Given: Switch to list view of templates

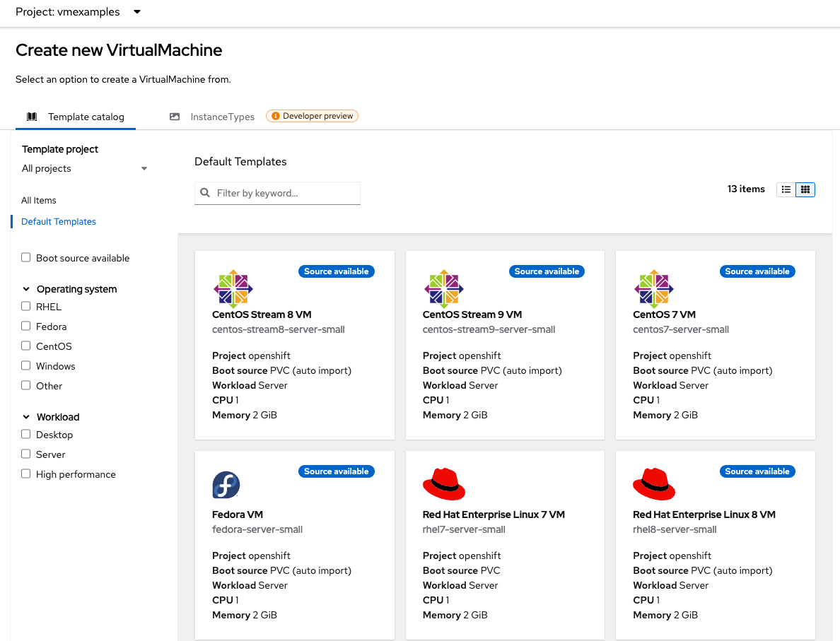Looking at the screenshot, I should (786, 189).
